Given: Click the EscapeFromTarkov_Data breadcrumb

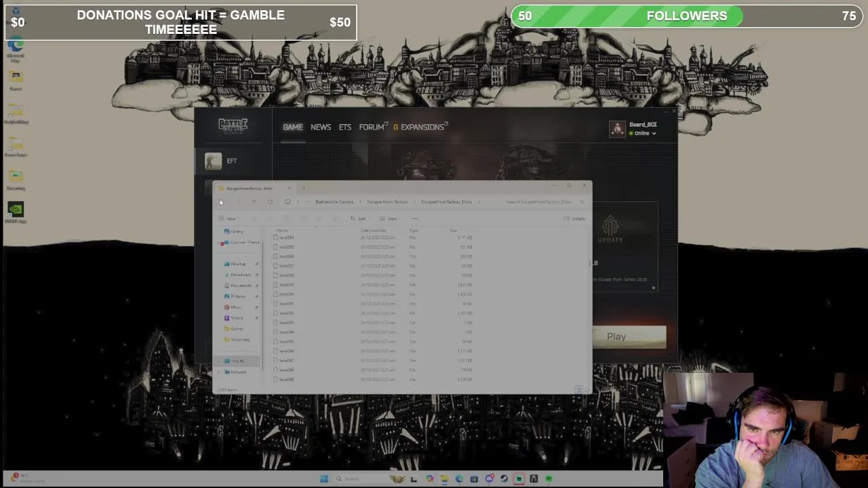Looking at the screenshot, I should (x=446, y=202).
